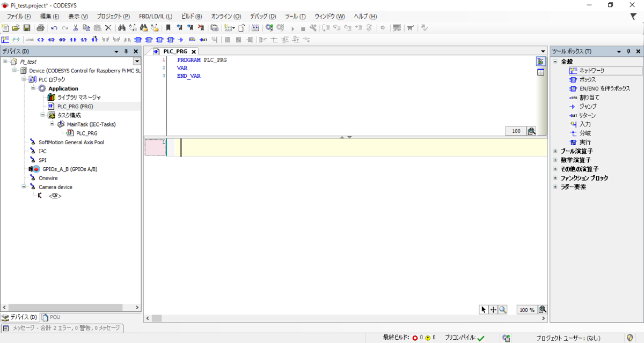Open the ビルド (B) menu
This screenshot has height=343, width=644.
pos(192,17)
